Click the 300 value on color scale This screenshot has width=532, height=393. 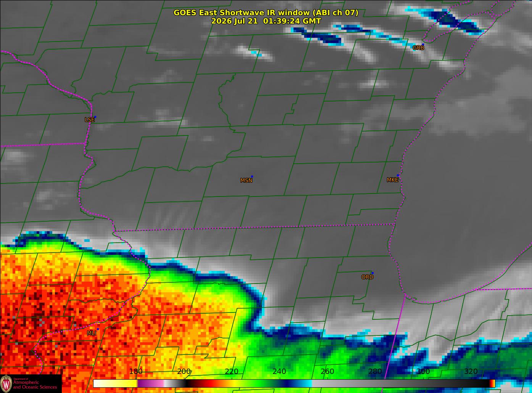pos(423,372)
